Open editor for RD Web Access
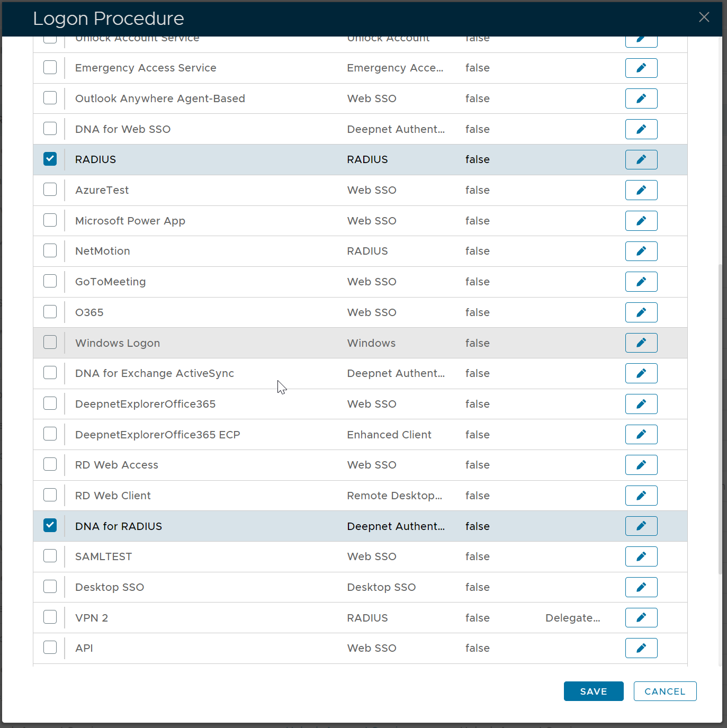Viewport: 727px width, 728px height. (x=641, y=465)
